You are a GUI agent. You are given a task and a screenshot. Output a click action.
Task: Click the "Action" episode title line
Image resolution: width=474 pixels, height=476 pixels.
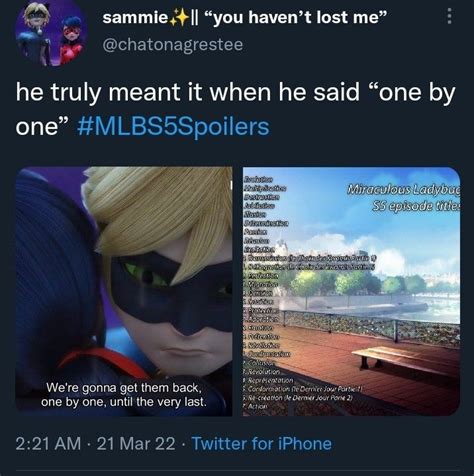[x=256, y=406]
